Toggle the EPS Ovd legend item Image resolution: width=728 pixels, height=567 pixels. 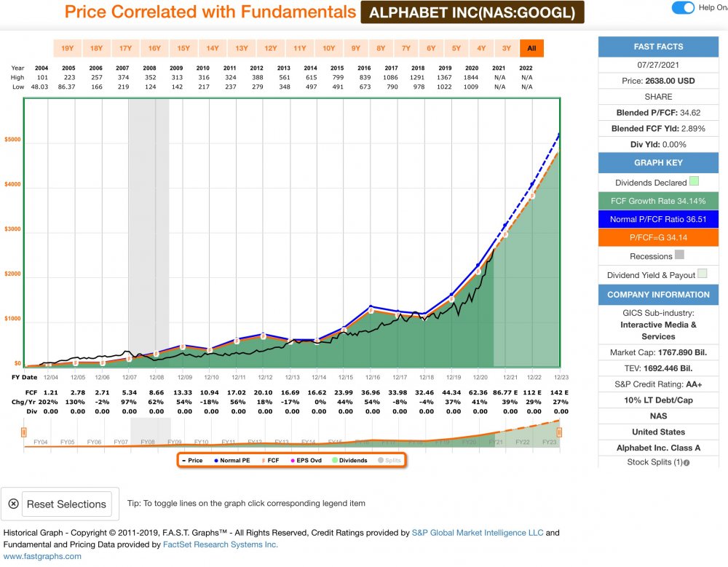click(x=306, y=460)
